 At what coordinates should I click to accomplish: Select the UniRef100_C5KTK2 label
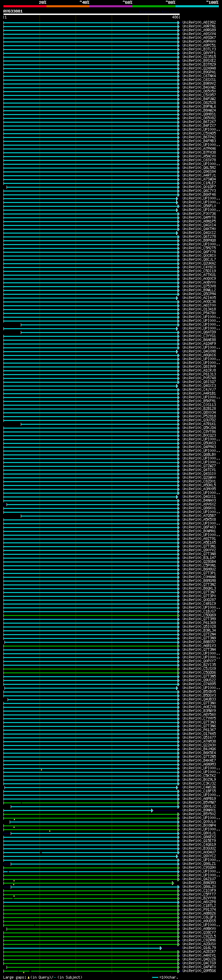click(x=199, y=776)
